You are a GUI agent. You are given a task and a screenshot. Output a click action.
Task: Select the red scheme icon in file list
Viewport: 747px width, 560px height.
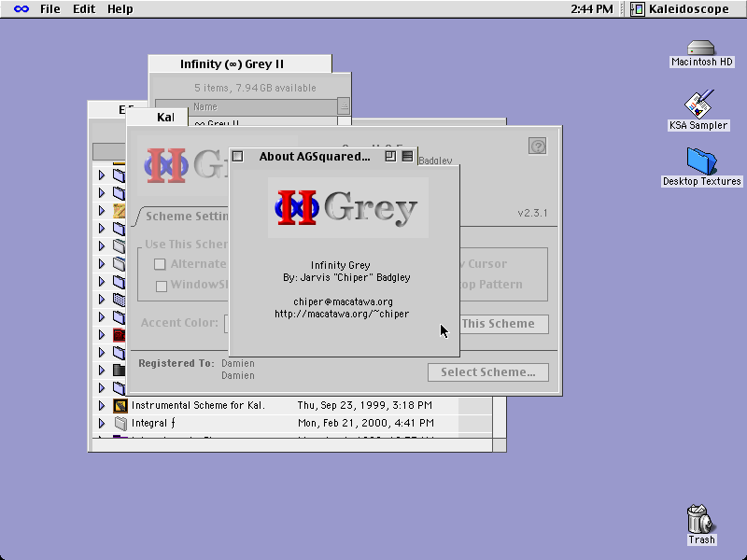(120, 335)
